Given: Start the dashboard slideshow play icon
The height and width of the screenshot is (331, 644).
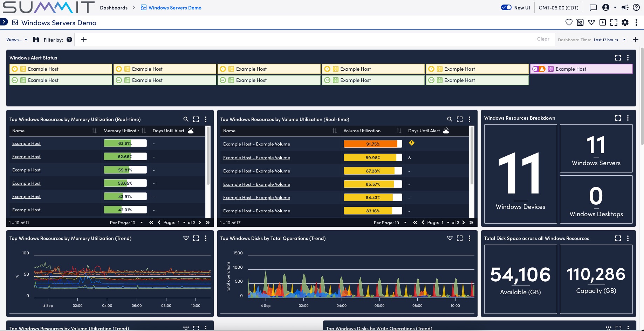Looking at the screenshot, I should click(603, 22).
